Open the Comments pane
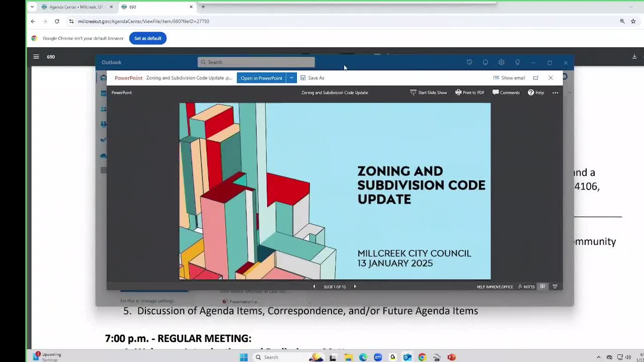This screenshot has width=644, height=362. pos(506,93)
